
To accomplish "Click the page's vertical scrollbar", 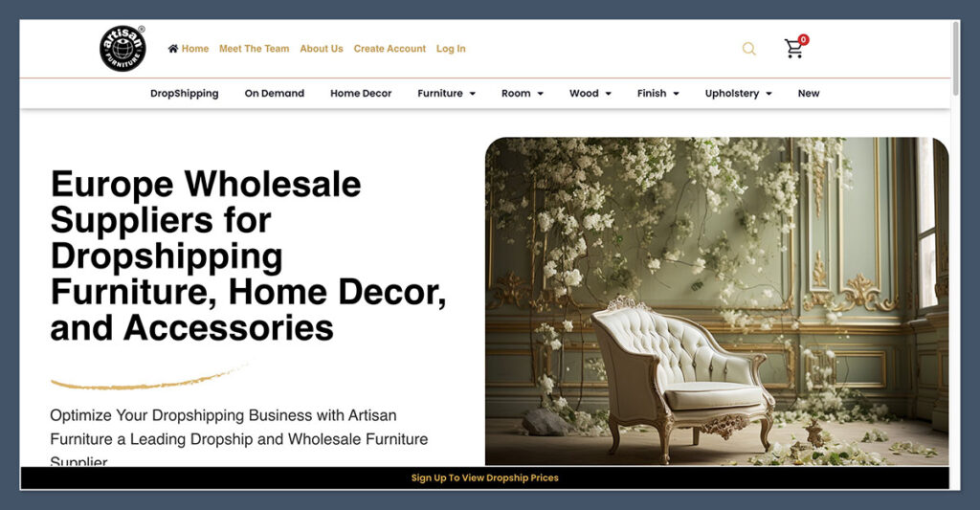I will (x=956, y=59).
